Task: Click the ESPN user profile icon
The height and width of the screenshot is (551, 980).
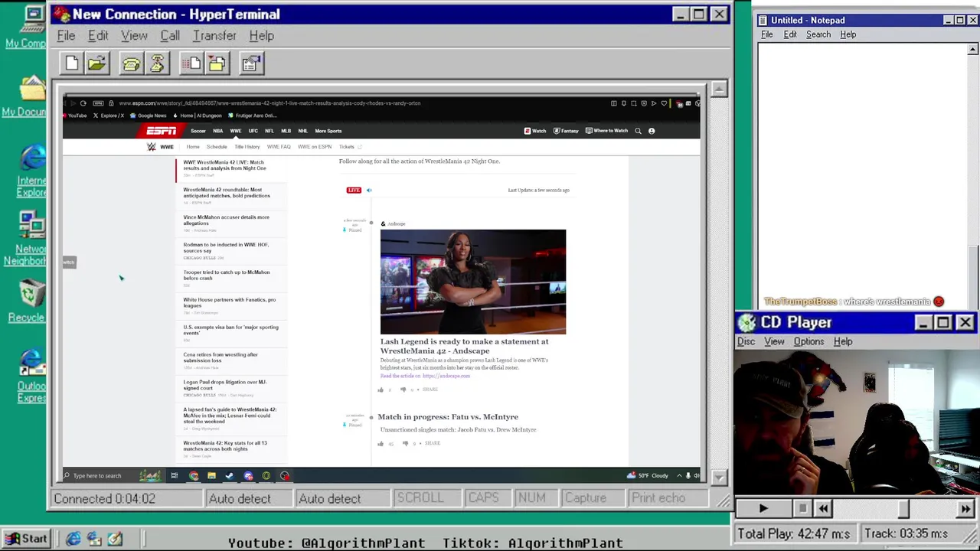Action: tap(652, 131)
